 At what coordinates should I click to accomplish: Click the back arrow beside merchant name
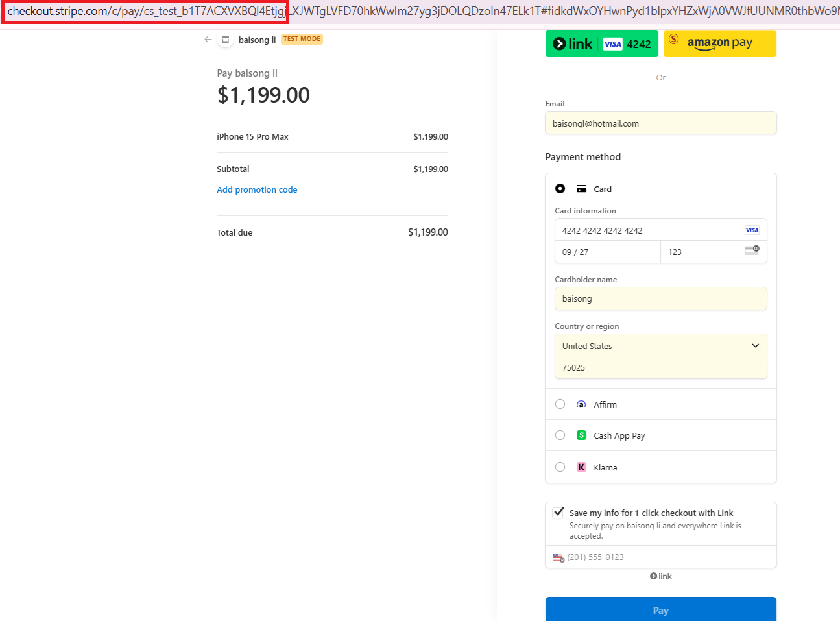pos(208,40)
